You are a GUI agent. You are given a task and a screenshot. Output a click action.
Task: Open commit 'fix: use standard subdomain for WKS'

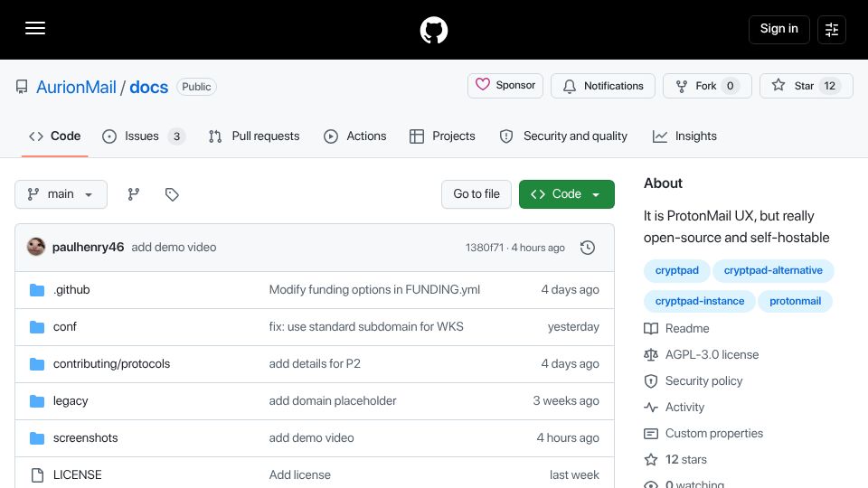(366, 327)
